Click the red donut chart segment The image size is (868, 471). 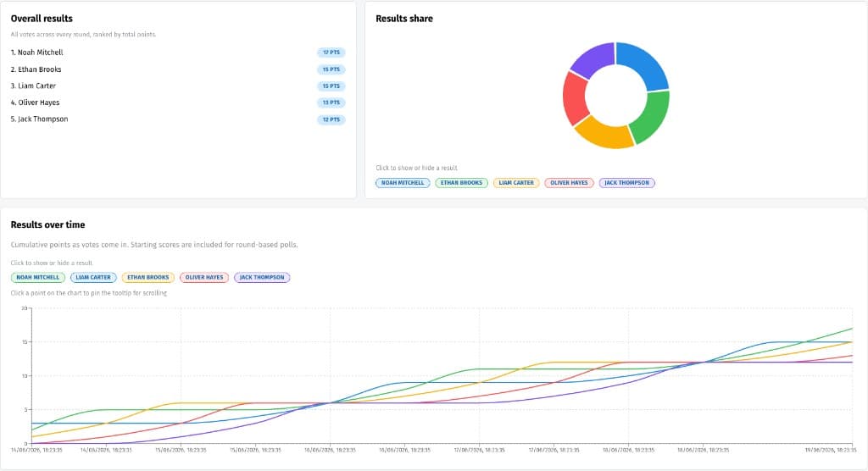(575, 98)
